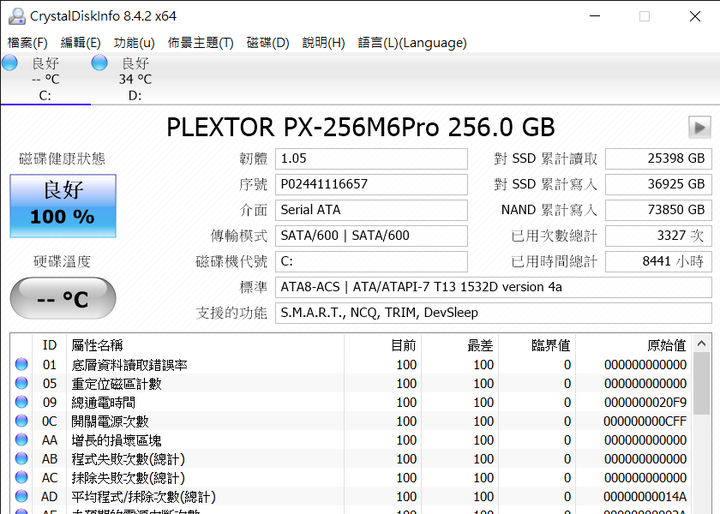Click total host reads value 25398 GB
This screenshot has height=514, width=720.
658,158
